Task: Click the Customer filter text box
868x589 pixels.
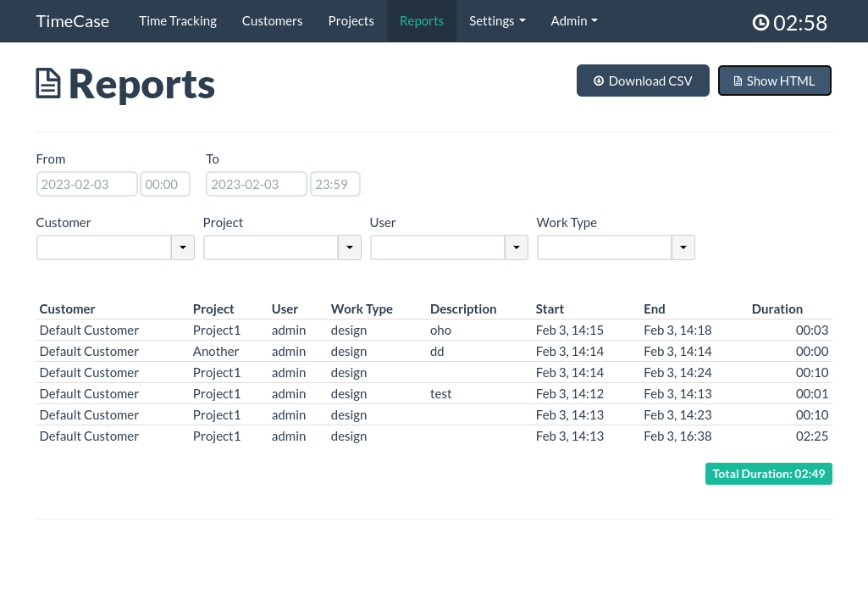Action: (104, 247)
